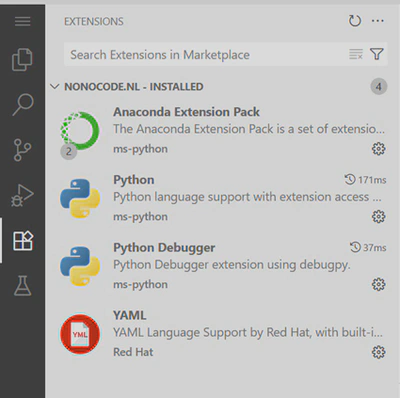Screen dimensions: 400x398
Task: Click the Search Extensions in Marketplace field
Action: click(225, 54)
